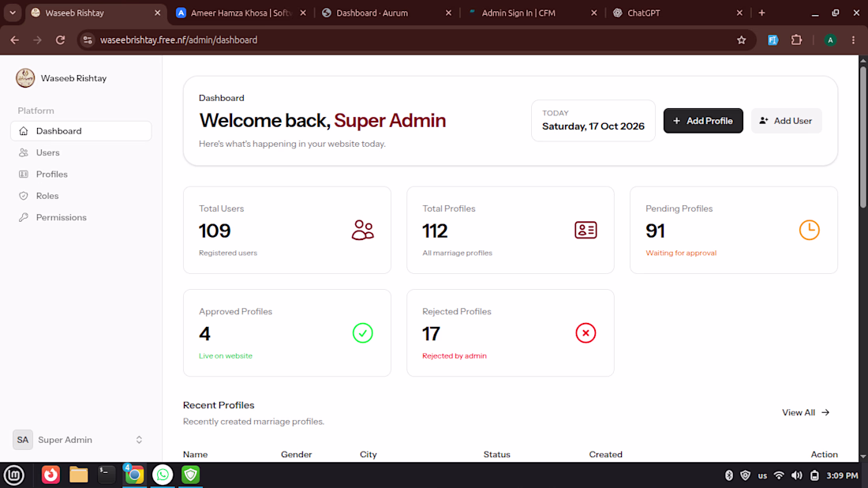Open the Dashboard sidebar item
Screen dimensions: 868x488
pyautogui.click(x=80, y=131)
